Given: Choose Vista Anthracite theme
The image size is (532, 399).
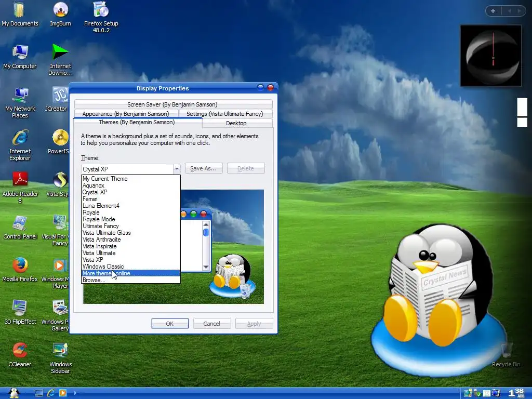Looking at the screenshot, I should 131,240.
